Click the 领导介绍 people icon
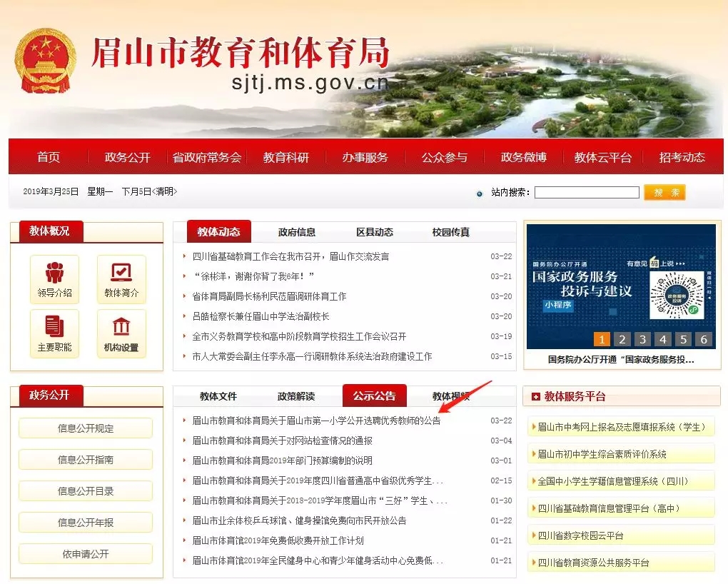Viewport: 728px width, 584px height. click(x=54, y=273)
